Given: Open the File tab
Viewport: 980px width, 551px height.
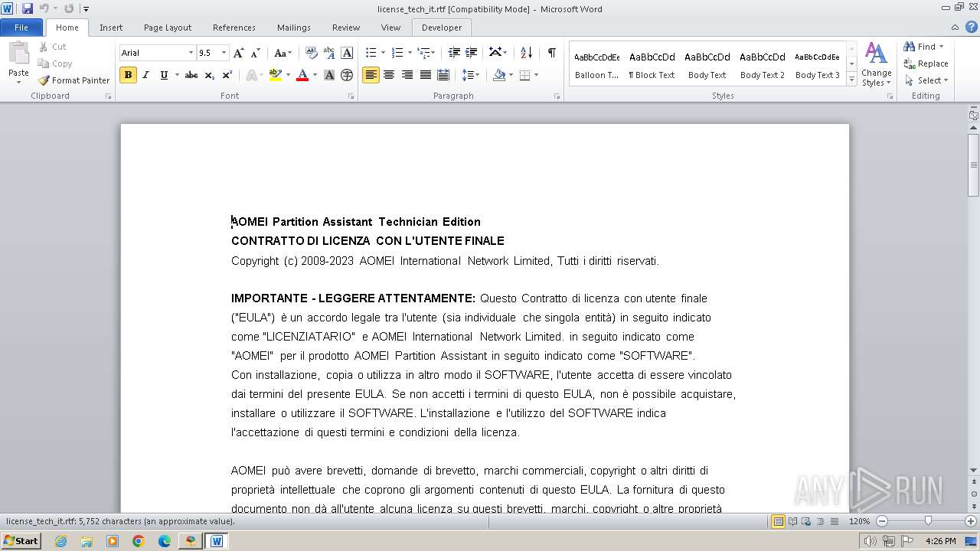Looking at the screenshot, I should 21,28.
